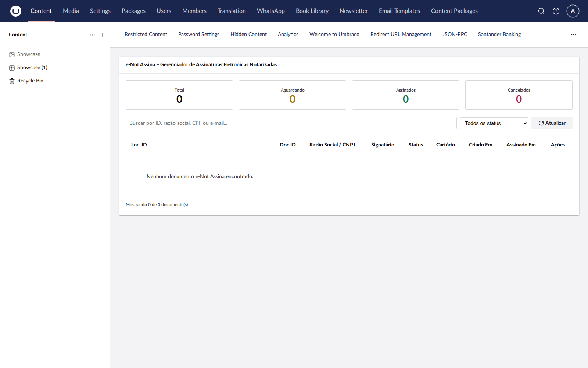Select the Restricted Content dashboard tab
This screenshot has width=588, height=368.
[146, 35]
